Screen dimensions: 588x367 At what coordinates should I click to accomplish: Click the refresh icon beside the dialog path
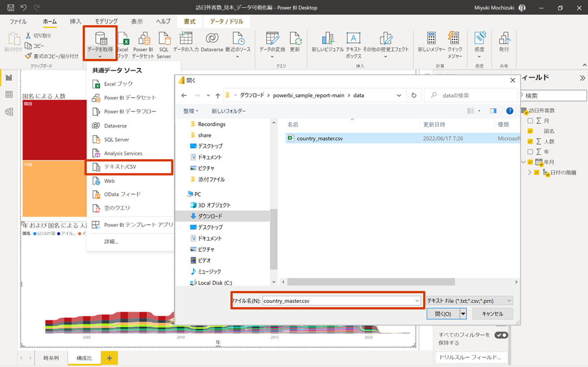[x=413, y=95]
